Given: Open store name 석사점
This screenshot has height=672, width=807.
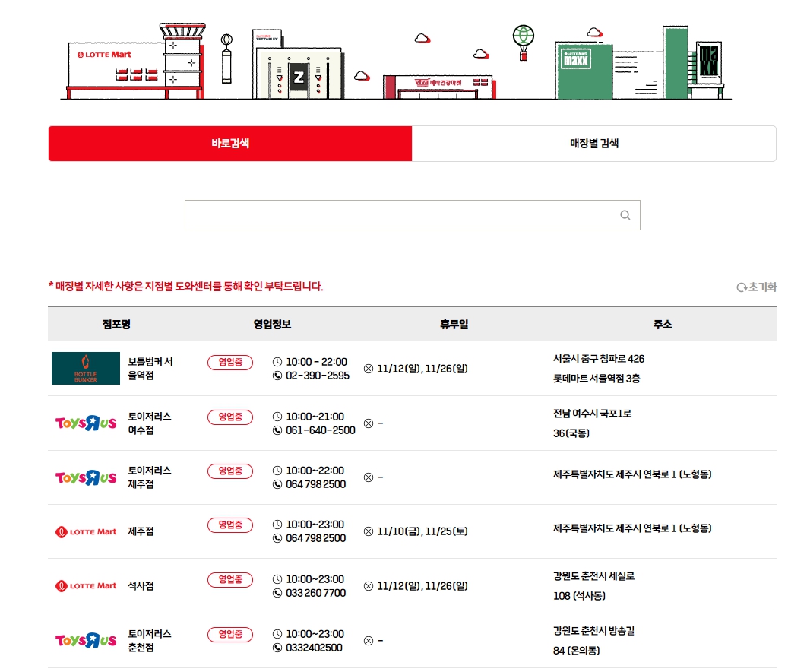Looking at the screenshot, I should pyautogui.click(x=141, y=586).
